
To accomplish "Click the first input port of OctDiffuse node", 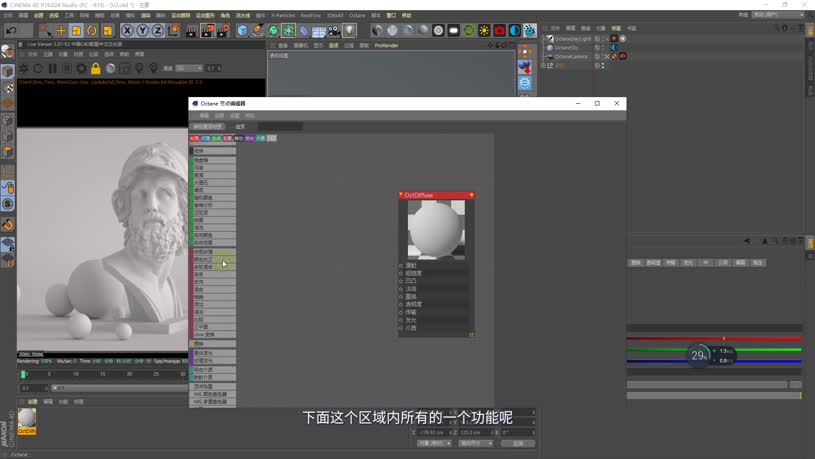I will pyautogui.click(x=401, y=266).
